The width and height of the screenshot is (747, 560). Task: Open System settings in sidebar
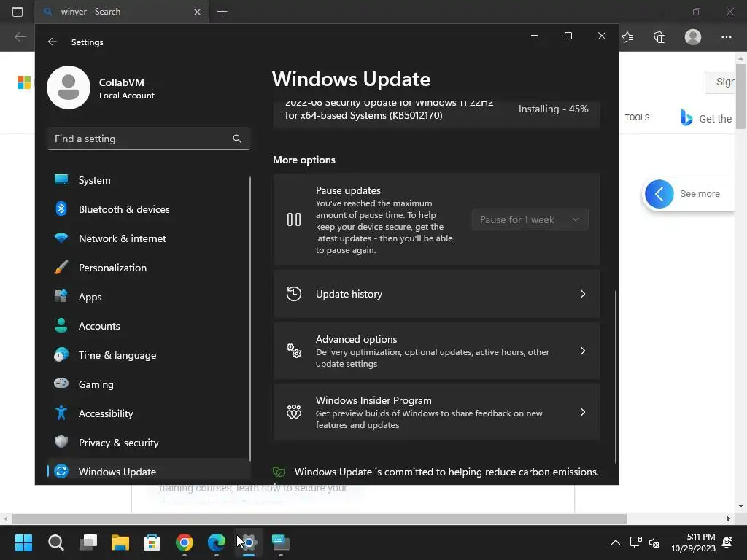tap(148, 180)
